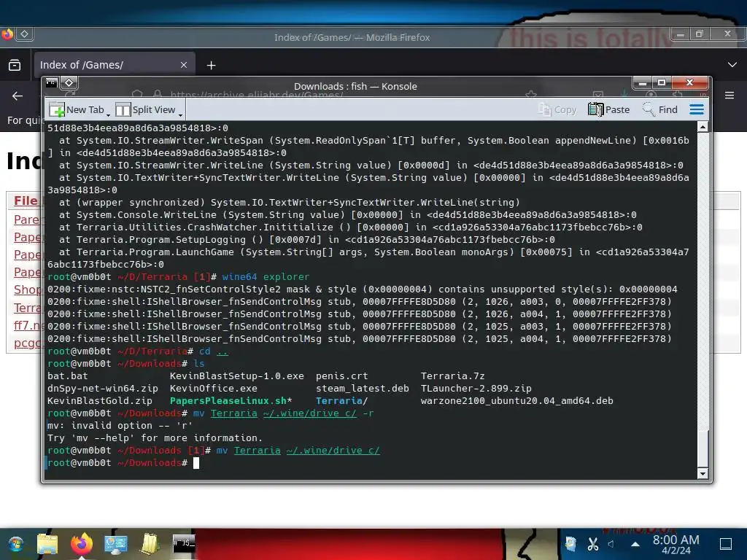
Task: Click 'PapersPleaseLinux.sh*' in ls output
Action: [x=231, y=401]
